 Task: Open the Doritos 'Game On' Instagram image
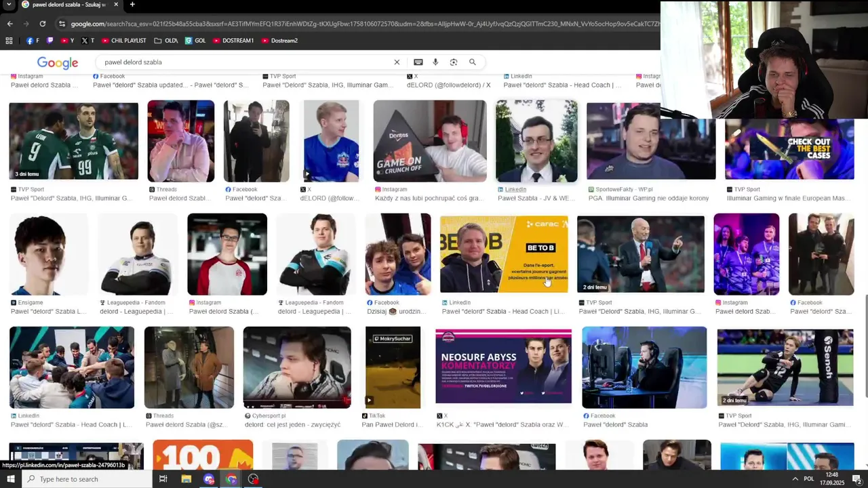[430, 141]
